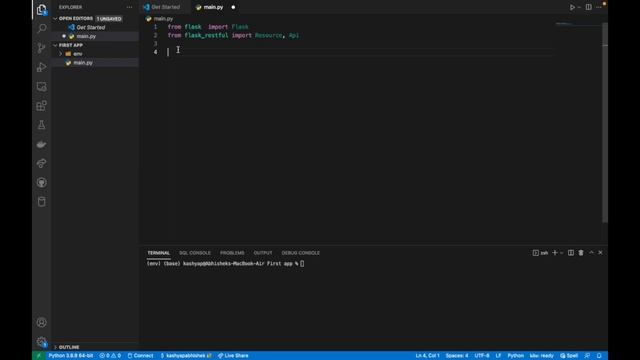Run Python file with play button
Viewport: 640px width, 360px height.
[572, 7]
